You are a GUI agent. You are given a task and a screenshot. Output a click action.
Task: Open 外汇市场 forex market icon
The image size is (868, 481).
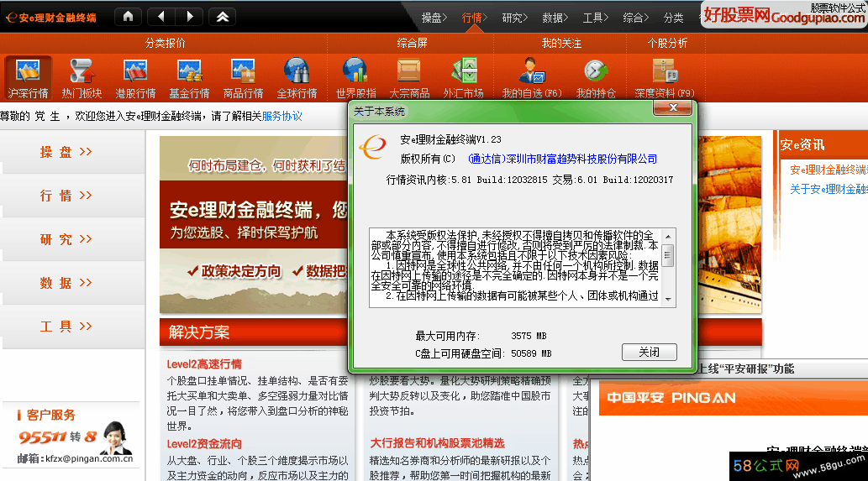point(463,78)
